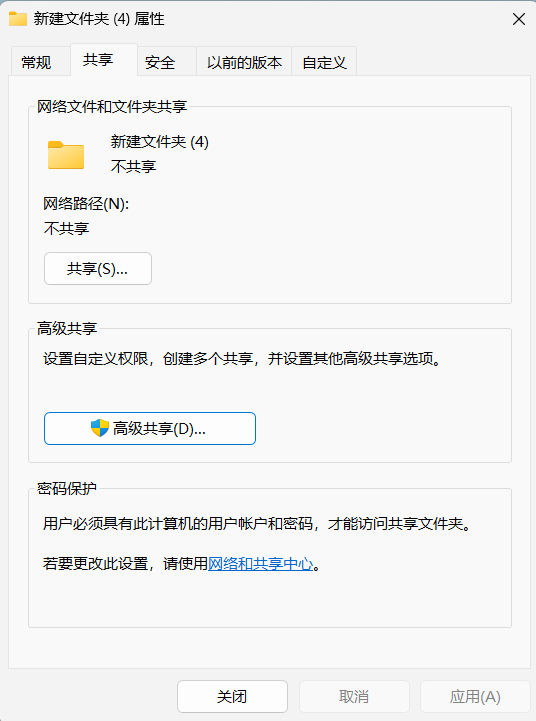The image size is (536, 721).
Task: Click the title text 新建文件夹 (4) 属性
Action: pos(99,19)
